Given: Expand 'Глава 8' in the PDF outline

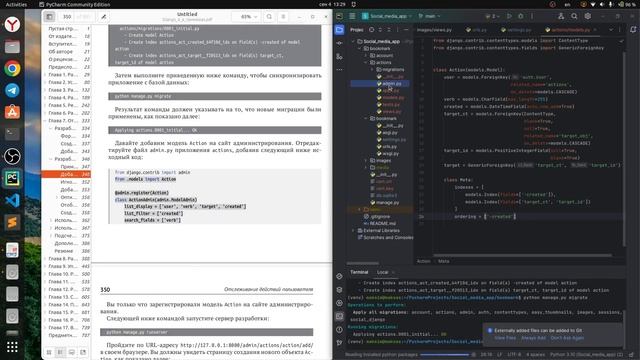Looking at the screenshot, I should pyautogui.click(x=45, y=259).
